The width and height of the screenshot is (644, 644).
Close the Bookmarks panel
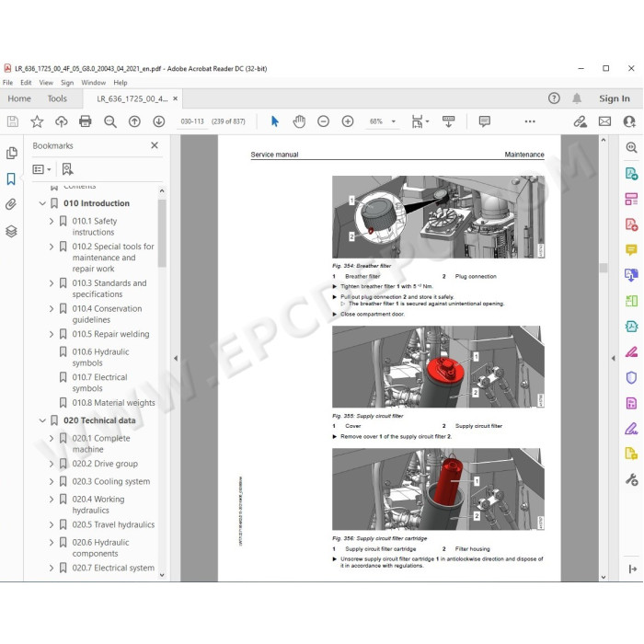155,145
